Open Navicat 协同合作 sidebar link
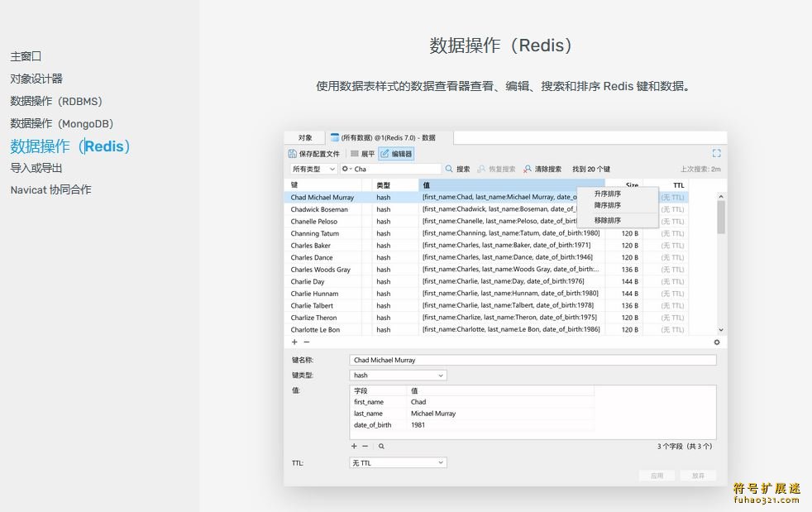This screenshot has height=512, width=812. [x=50, y=189]
